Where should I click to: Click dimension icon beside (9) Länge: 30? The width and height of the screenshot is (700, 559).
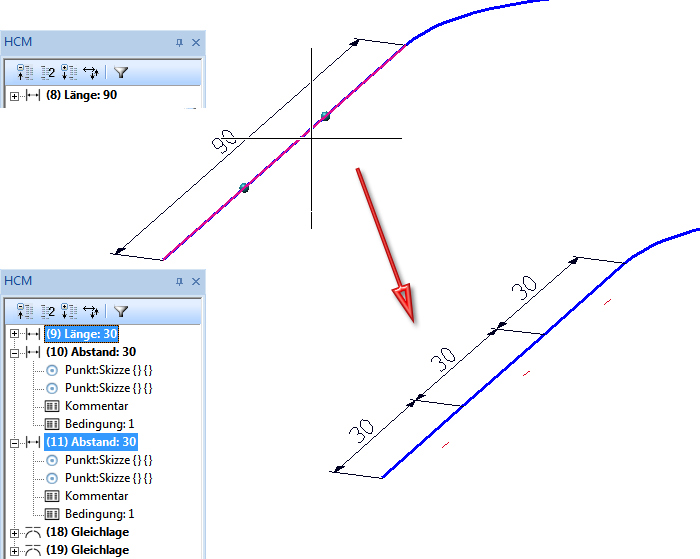(x=33, y=334)
